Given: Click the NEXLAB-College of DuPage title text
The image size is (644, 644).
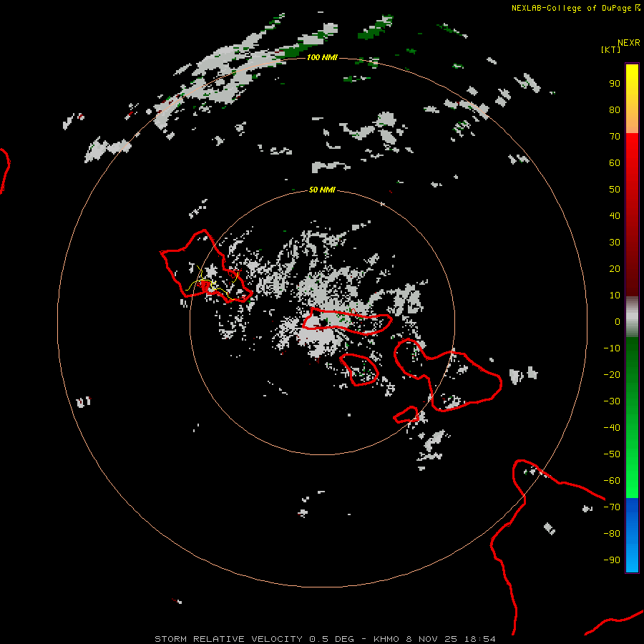Looking at the screenshot, I should click(x=571, y=8).
